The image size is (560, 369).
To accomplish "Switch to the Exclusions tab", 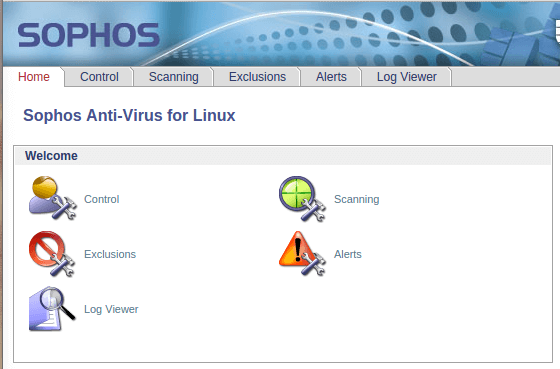I will (257, 77).
